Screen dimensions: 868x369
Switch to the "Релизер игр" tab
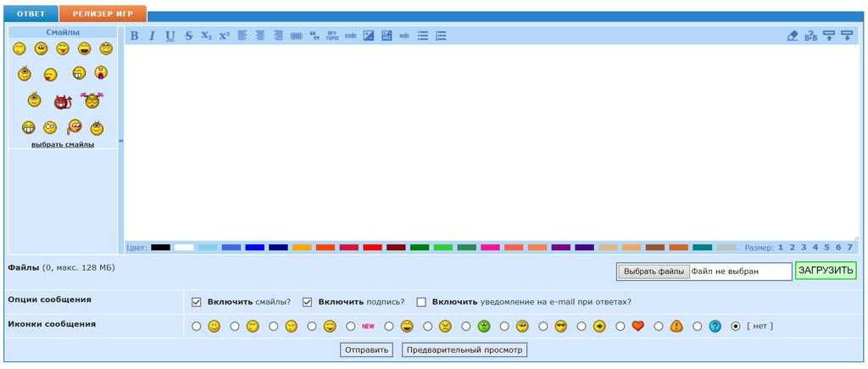click(x=103, y=14)
